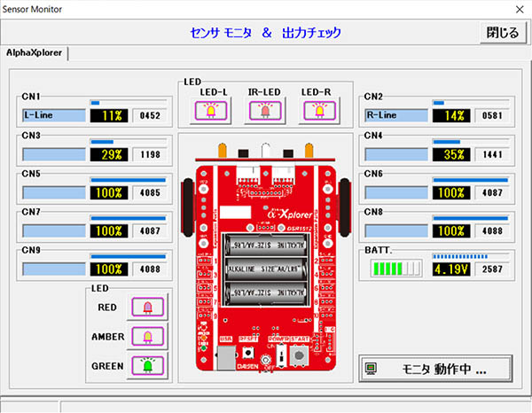532x413 pixels.
Task: Click the CN6 sensor name field
Action: click(x=396, y=192)
